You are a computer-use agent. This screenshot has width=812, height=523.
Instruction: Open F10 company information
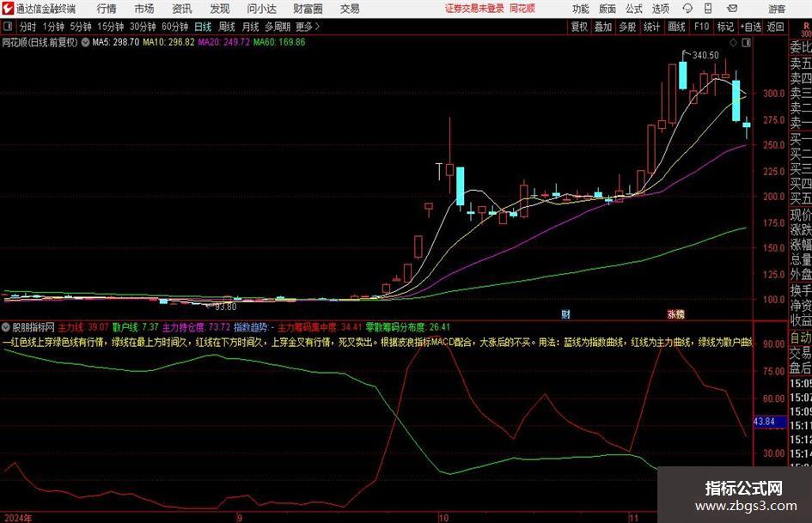[701, 27]
